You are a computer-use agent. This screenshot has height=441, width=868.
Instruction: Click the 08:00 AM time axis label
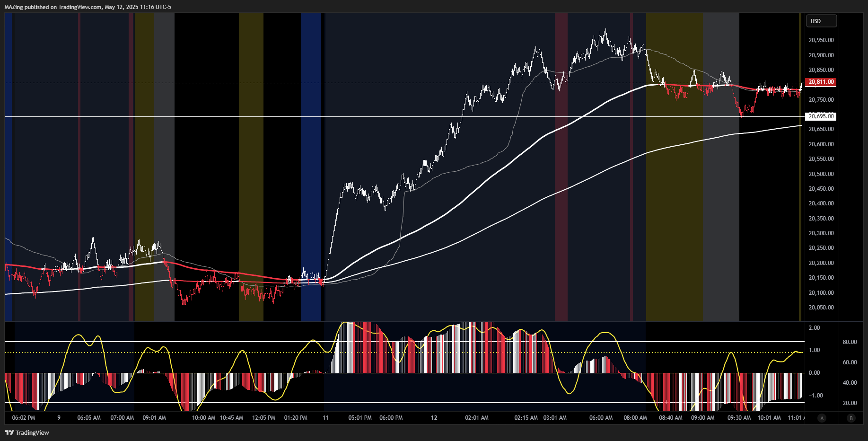pos(635,418)
